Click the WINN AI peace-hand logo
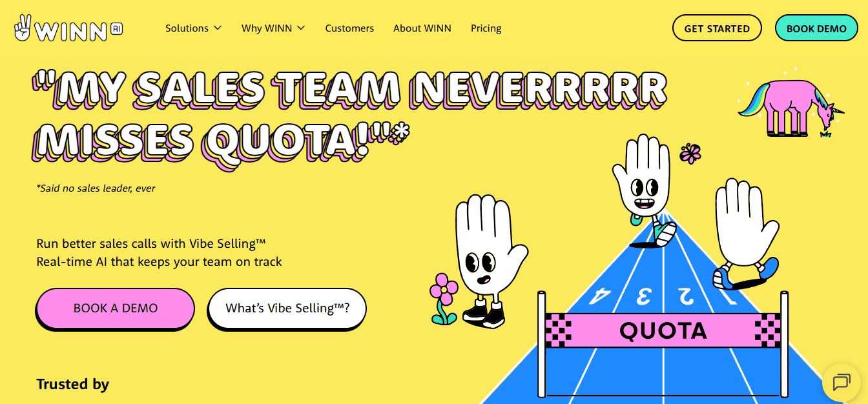 click(68, 28)
